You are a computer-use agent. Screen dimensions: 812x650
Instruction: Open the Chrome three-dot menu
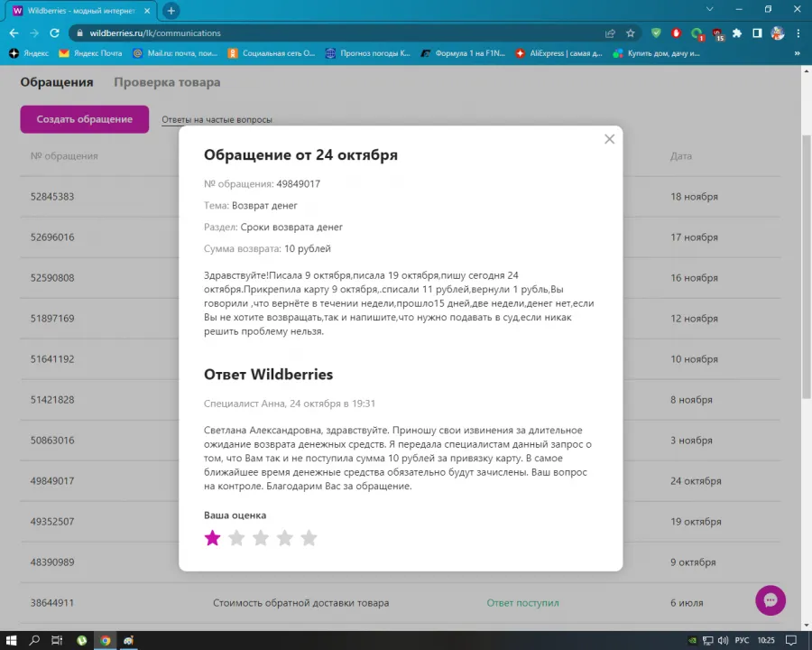click(798, 33)
